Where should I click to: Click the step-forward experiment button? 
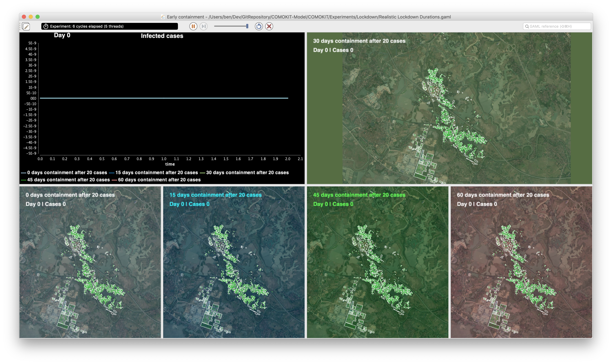pos(203,26)
